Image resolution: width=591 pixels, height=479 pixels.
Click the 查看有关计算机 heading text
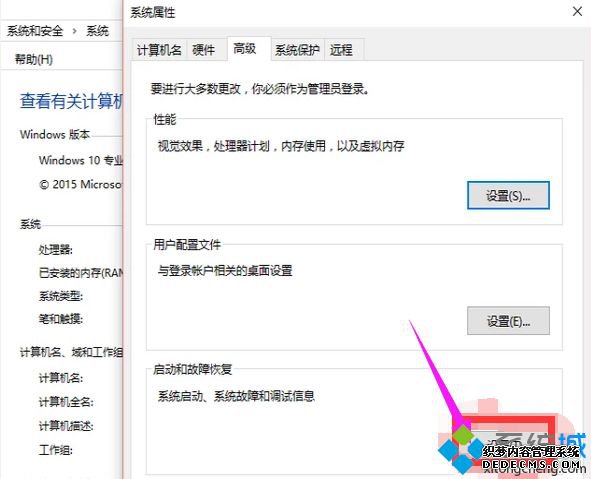(71, 101)
